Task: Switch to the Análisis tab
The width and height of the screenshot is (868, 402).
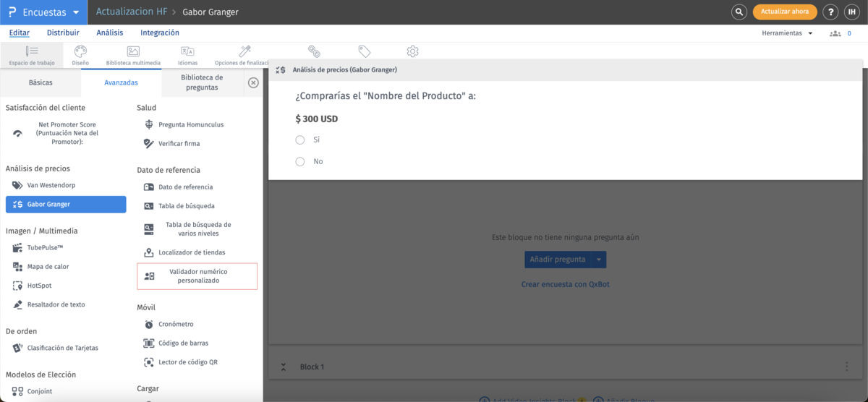Action: coord(110,33)
